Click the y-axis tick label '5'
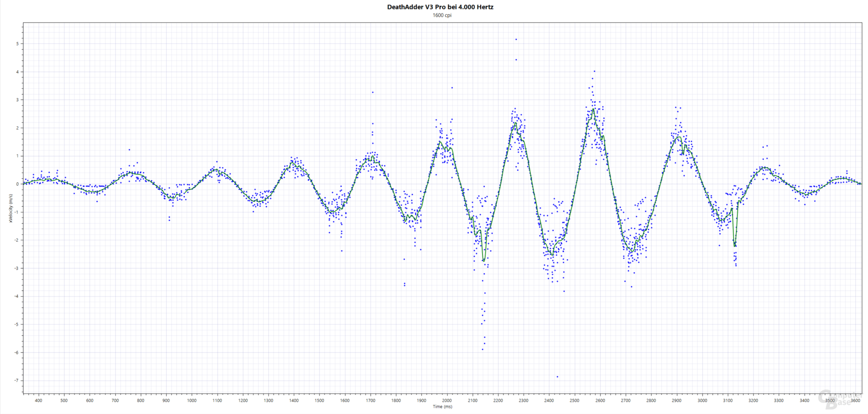The image size is (868, 414). tap(18, 44)
